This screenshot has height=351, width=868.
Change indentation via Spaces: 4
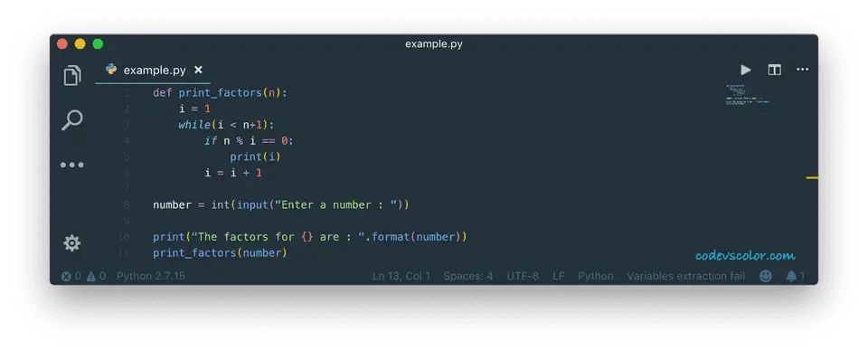tap(467, 276)
